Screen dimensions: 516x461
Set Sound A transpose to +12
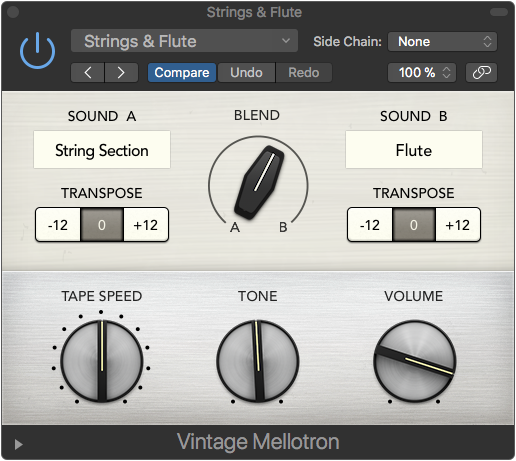(146, 225)
